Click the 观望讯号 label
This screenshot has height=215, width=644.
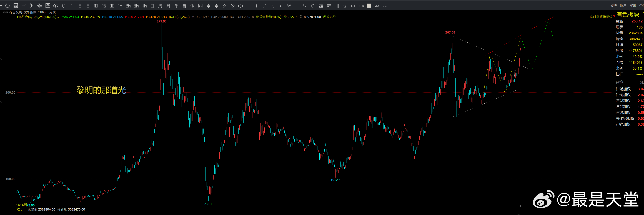[329, 17]
